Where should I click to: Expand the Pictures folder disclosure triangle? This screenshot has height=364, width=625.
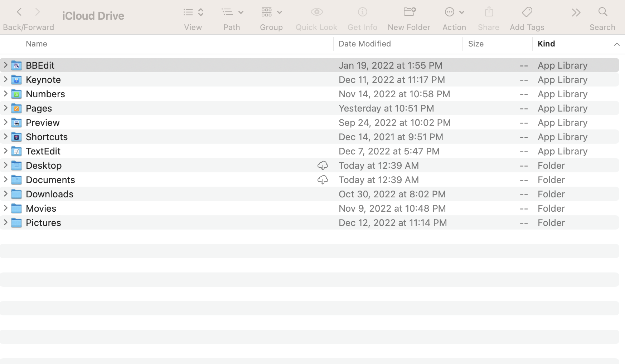(5, 222)
